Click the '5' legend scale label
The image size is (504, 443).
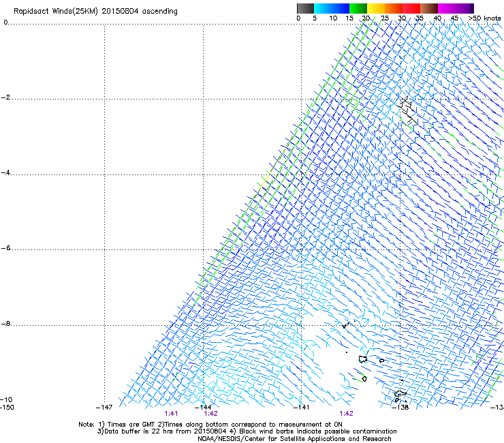click(x=315, y=18)
